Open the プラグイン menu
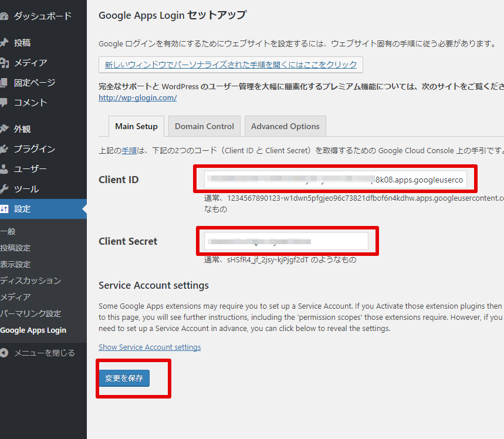Screen dimensions: 504x439 click(35, 149)
